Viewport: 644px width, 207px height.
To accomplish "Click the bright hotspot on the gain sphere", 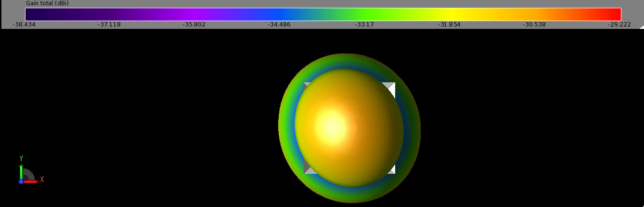I will point(332,126).
